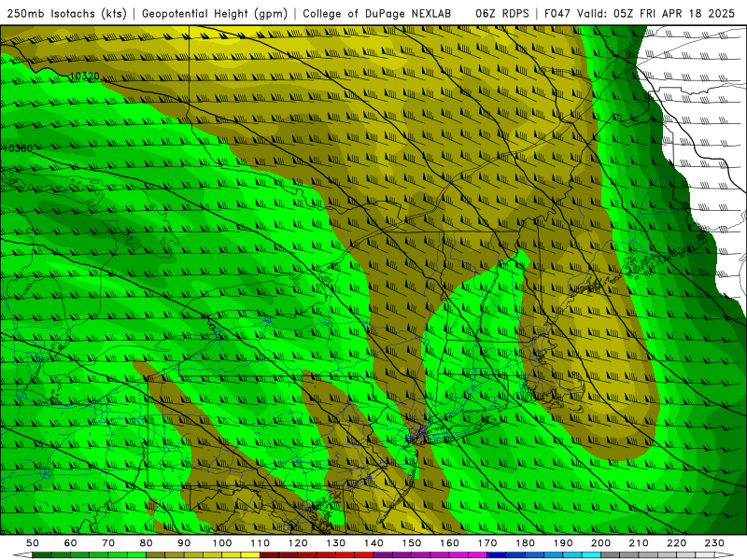The image size is (747, 560).
Task: Click the 220 value on the legend
Action: (x=677, y=543)
